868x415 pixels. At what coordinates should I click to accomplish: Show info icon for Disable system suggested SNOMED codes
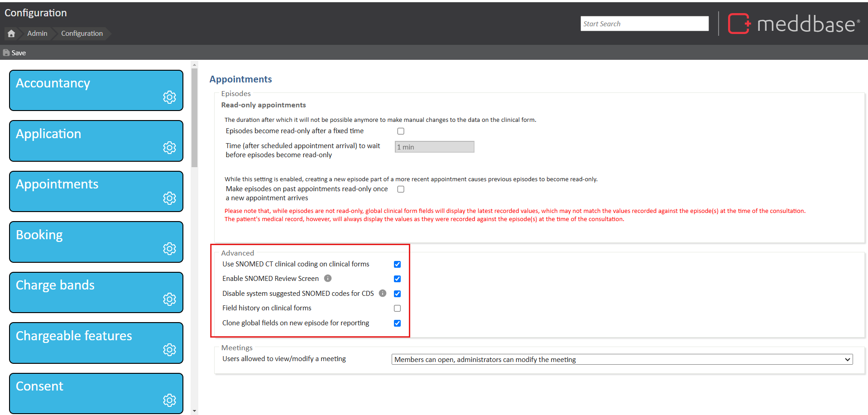click(383, 293)
